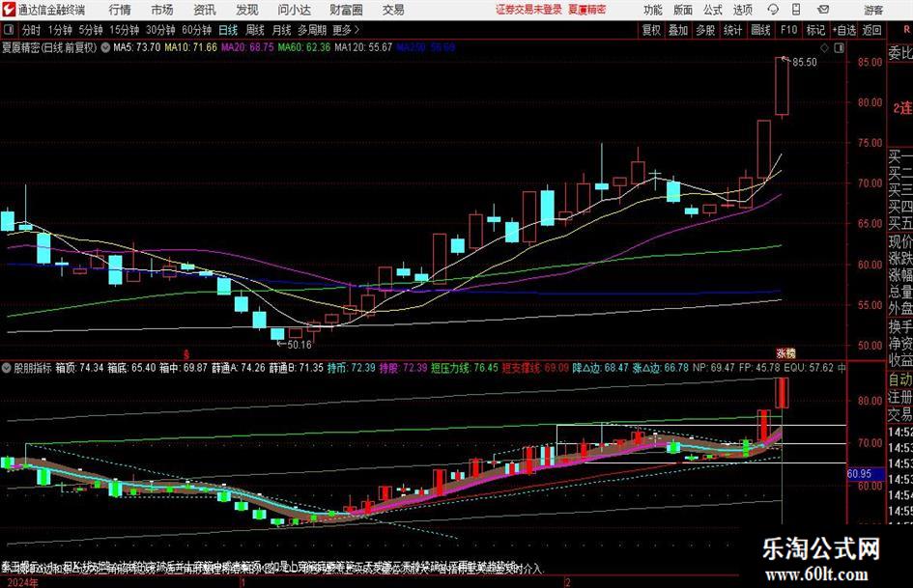Click the 叠加 overlay button
The width and height of the screenshot is (913, 588).
(678, 30)
